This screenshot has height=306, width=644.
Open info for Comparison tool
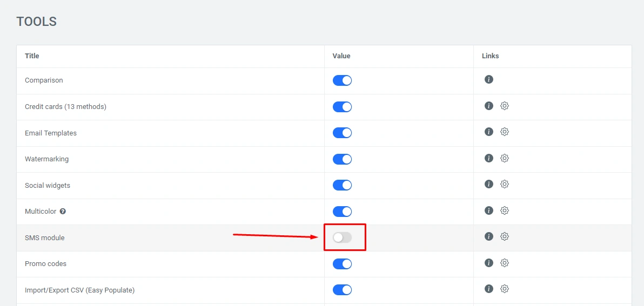click(489, 79)
